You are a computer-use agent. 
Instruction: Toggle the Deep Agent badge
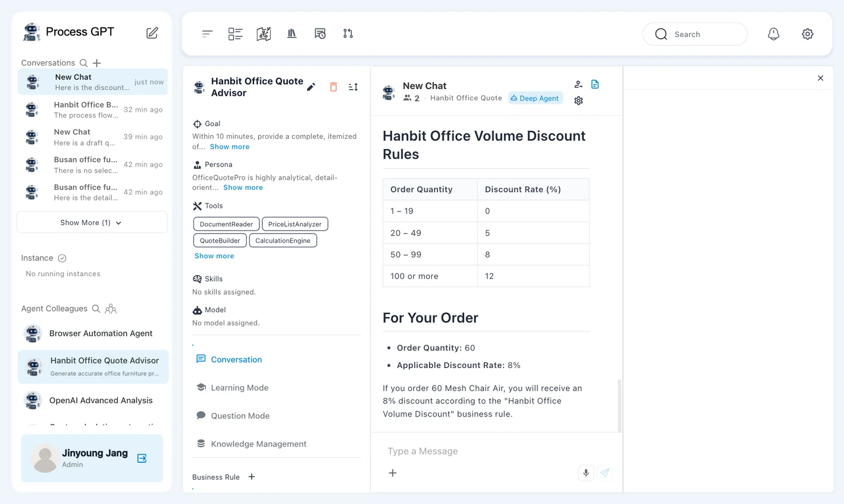coord(535,99)
